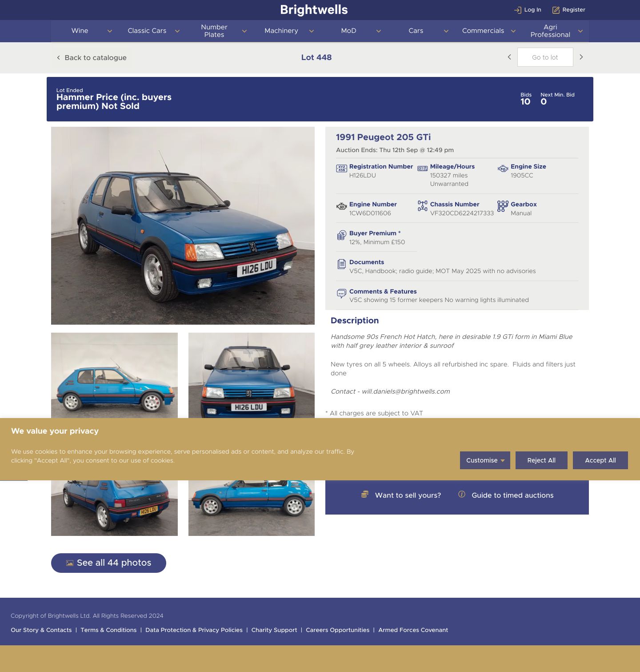Viewport: 640px width, 672px height.
Task: Click the Engine Number icon
Action: [x=341, y=206]
